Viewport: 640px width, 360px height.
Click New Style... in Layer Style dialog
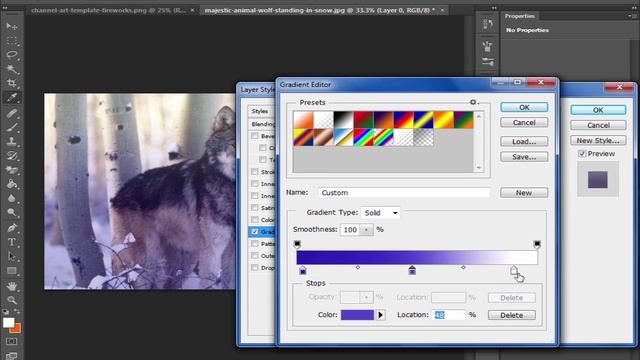[598, 140]
